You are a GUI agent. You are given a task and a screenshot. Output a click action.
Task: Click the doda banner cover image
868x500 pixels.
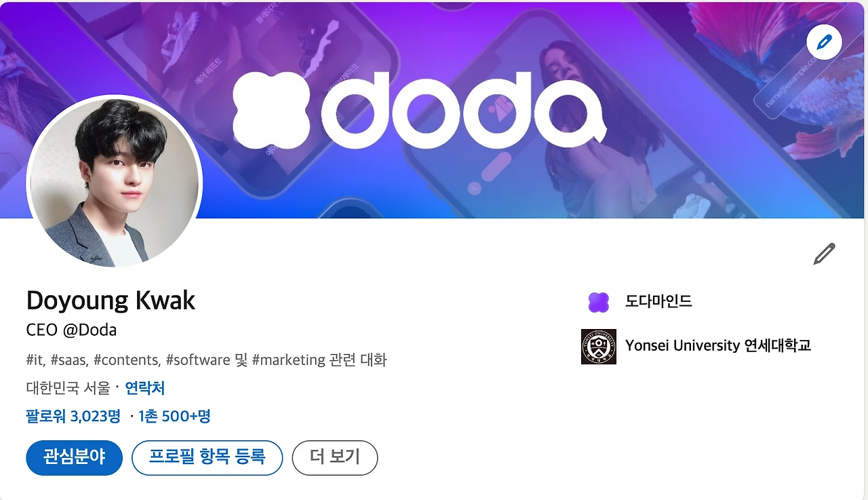pyautogui.click(x=434, y=110)
